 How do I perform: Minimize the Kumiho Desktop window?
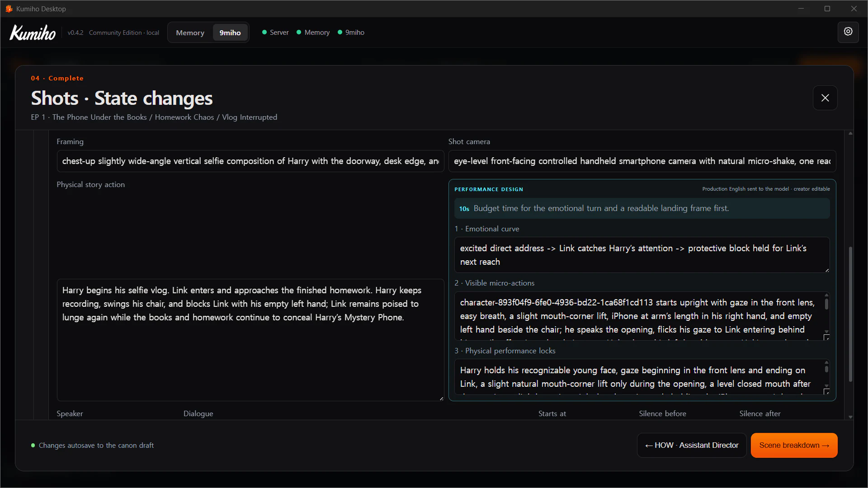coord(801,9)
